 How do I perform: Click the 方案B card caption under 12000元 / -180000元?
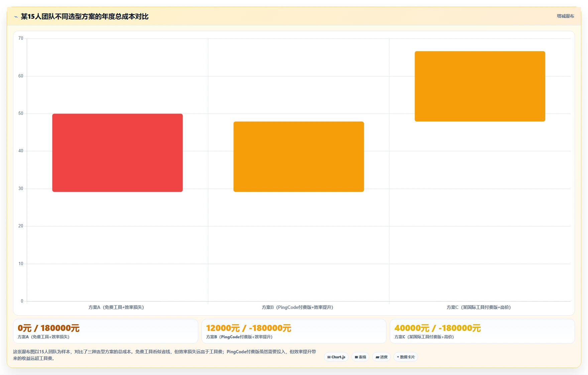click(x=239, y=337)
